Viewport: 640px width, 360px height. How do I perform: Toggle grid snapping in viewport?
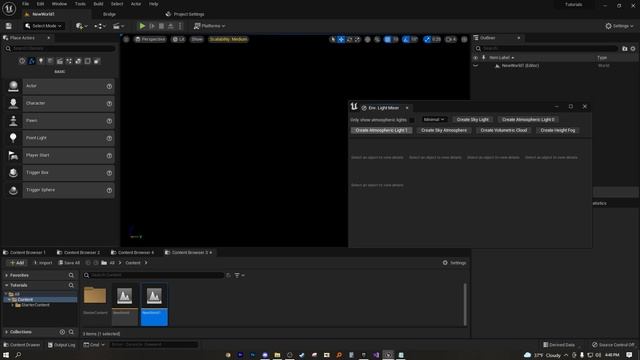point(387,40)
